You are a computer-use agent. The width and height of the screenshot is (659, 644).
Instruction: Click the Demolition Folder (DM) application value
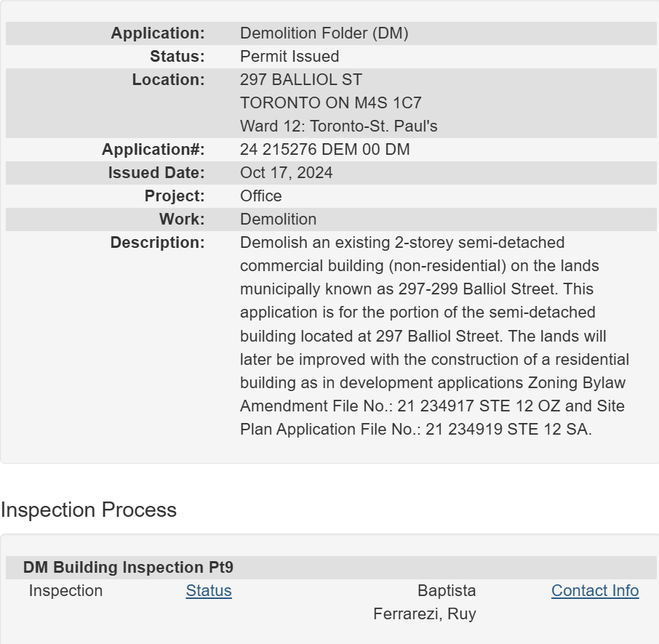point(324,33)
